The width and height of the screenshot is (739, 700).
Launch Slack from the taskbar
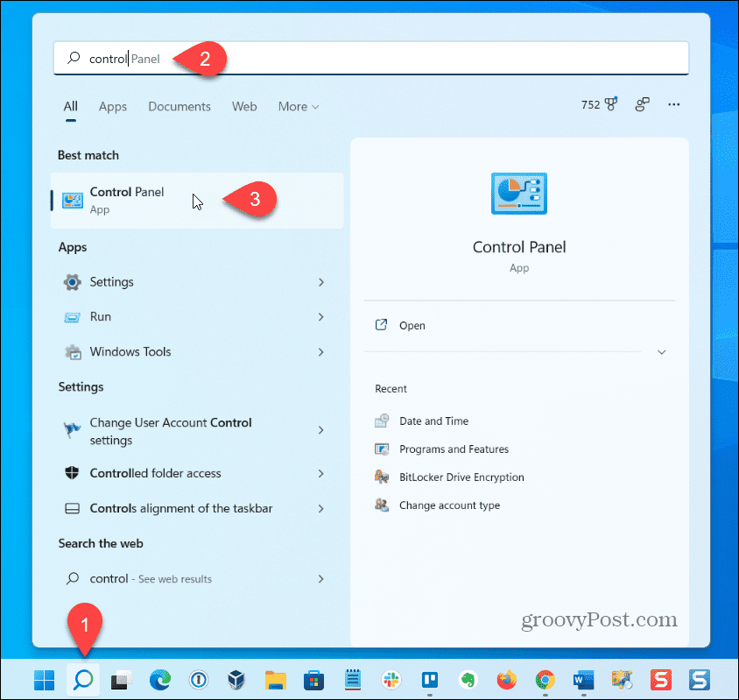(x=391, y=679)
